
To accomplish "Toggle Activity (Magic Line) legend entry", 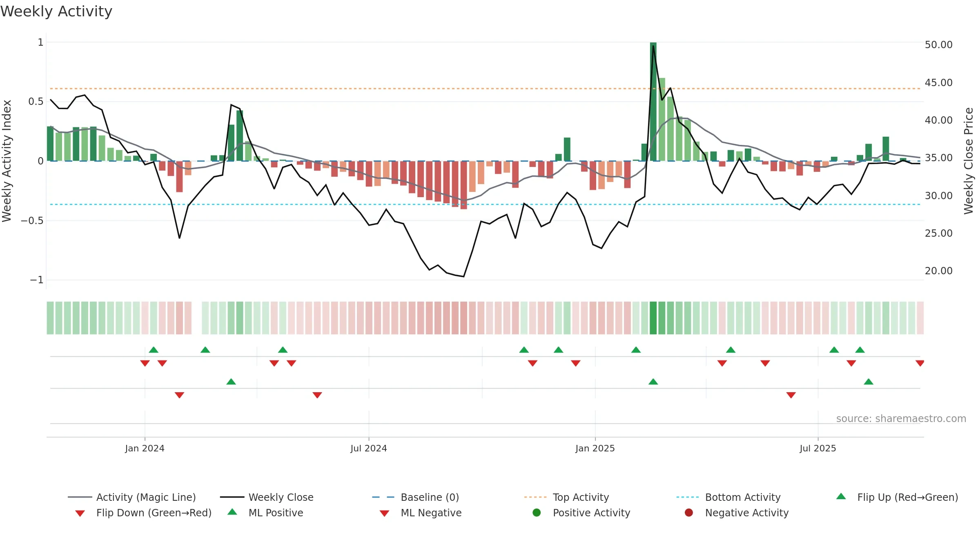I will [x=132, y=497].
